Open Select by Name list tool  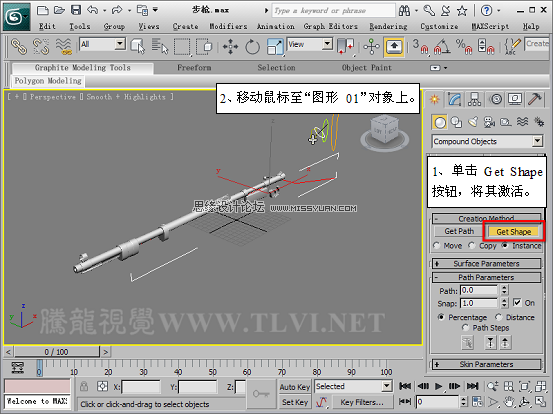click(x=160, y=47)
